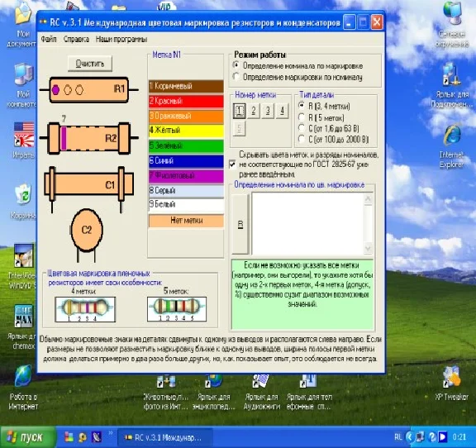
Task: Click the result text area for nominal
Action: point(307,224)
